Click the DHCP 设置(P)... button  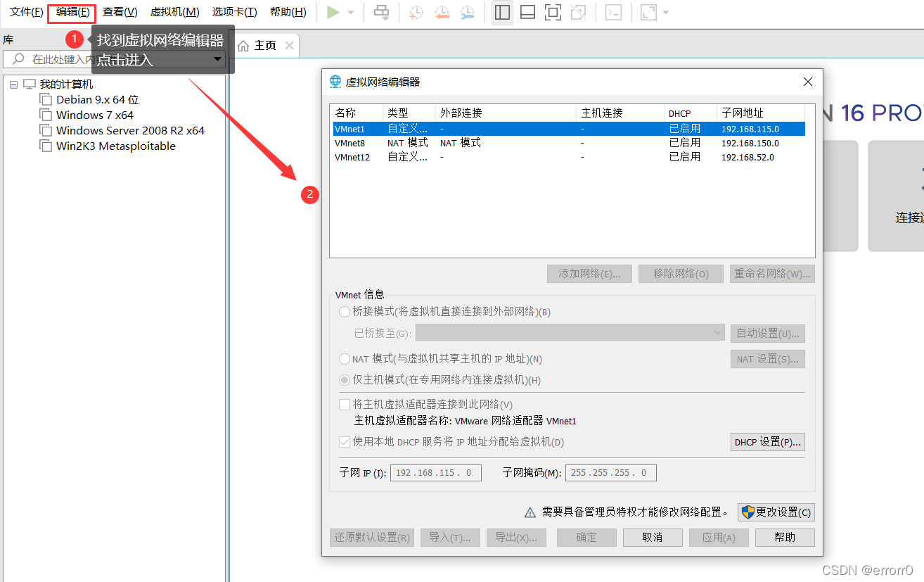(x=768, y=442)
